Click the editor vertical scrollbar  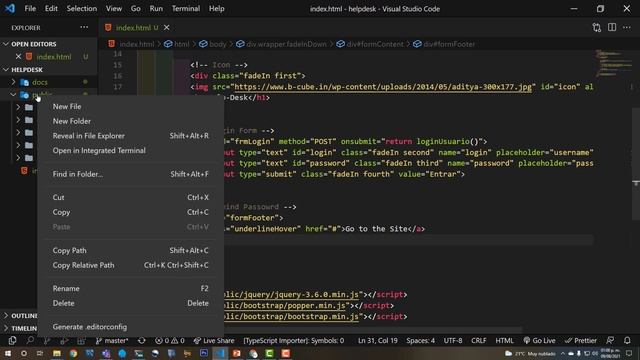(636, 163)
